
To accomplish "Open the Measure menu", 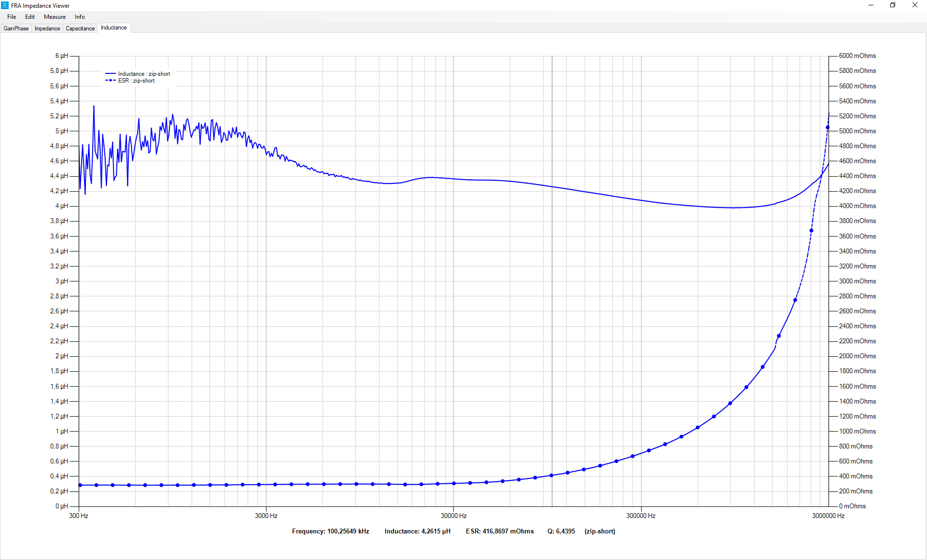I will click(x=55, y=17).
